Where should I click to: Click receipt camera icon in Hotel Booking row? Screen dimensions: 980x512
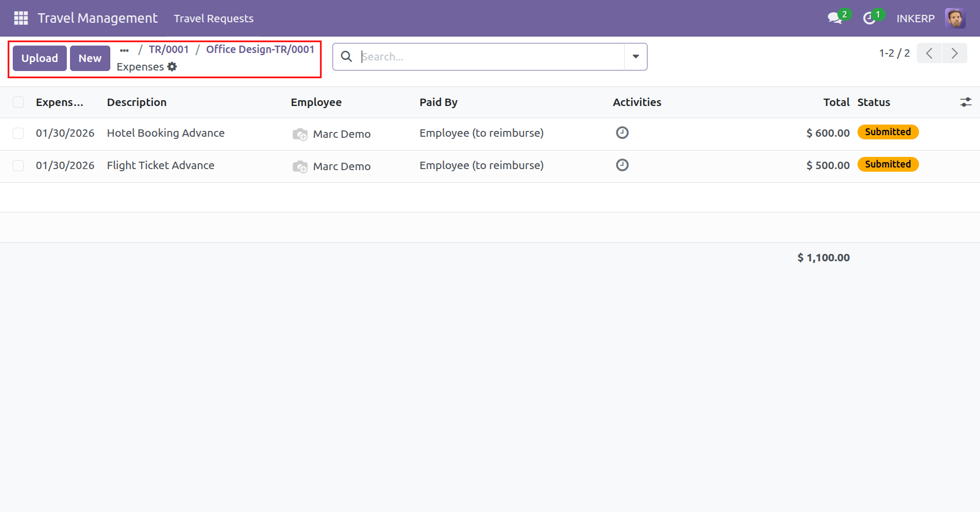[x=300, y=134]
